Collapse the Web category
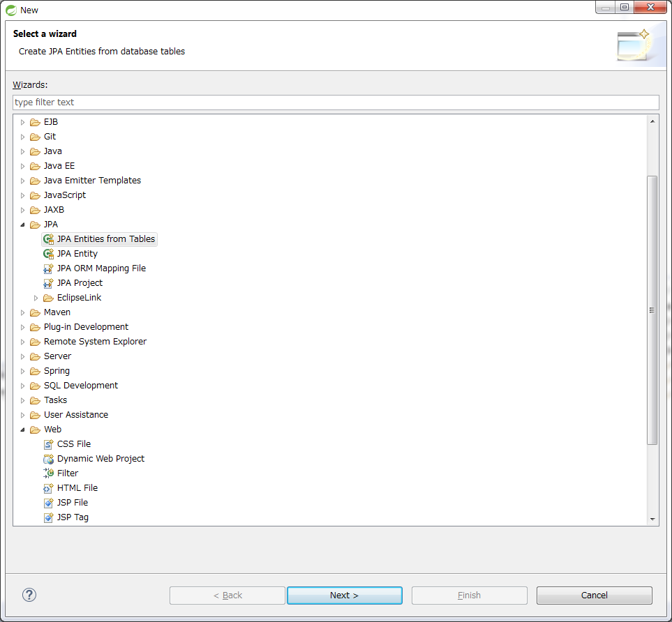Image resolution: width=672 pixels, height=622 pixels. [x=22, y=430]
